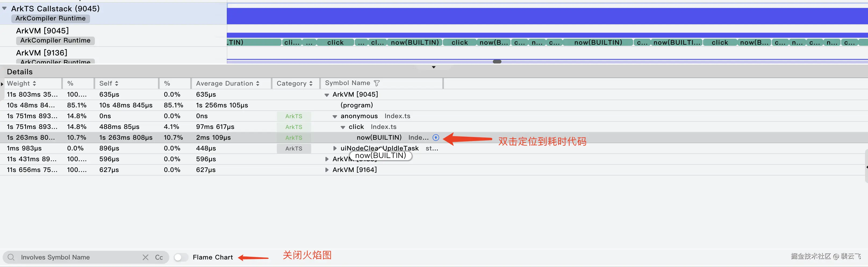868x267 pixels.
Task: Toggle the Flame Chart switch
Action: coord(181,257)
